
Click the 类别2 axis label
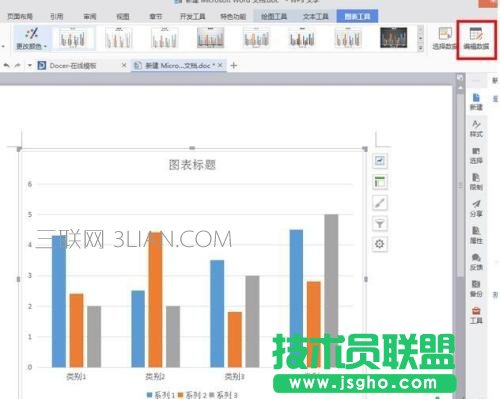pyautogui.click(x=155, y=376)
